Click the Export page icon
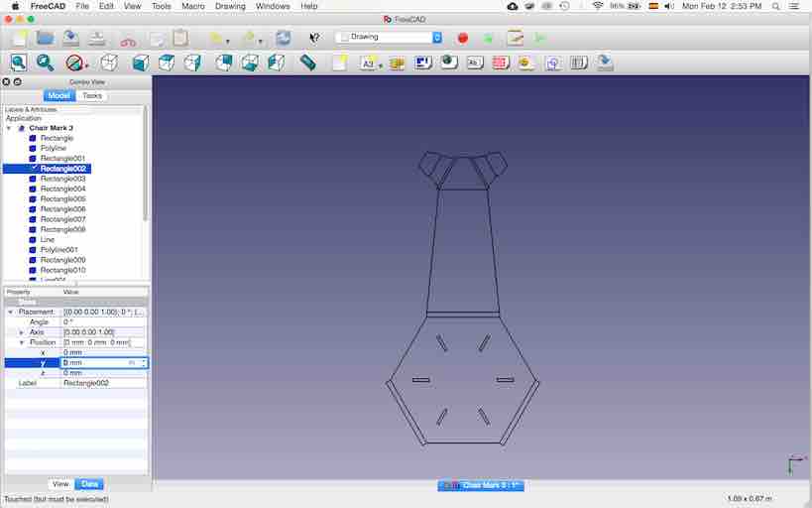812x508 pixels. 605,63
